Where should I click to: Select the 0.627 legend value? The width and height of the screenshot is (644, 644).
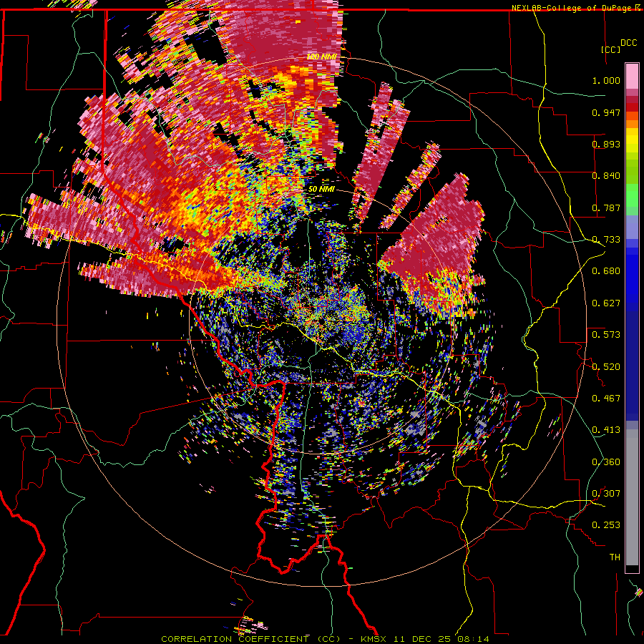click(606, 303)
